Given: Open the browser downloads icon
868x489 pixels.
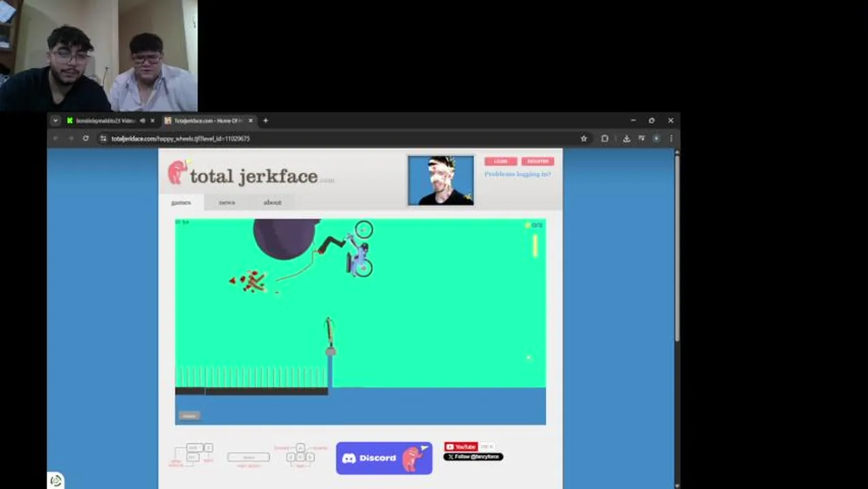Looking at the screenshot, I should point(626,139).
